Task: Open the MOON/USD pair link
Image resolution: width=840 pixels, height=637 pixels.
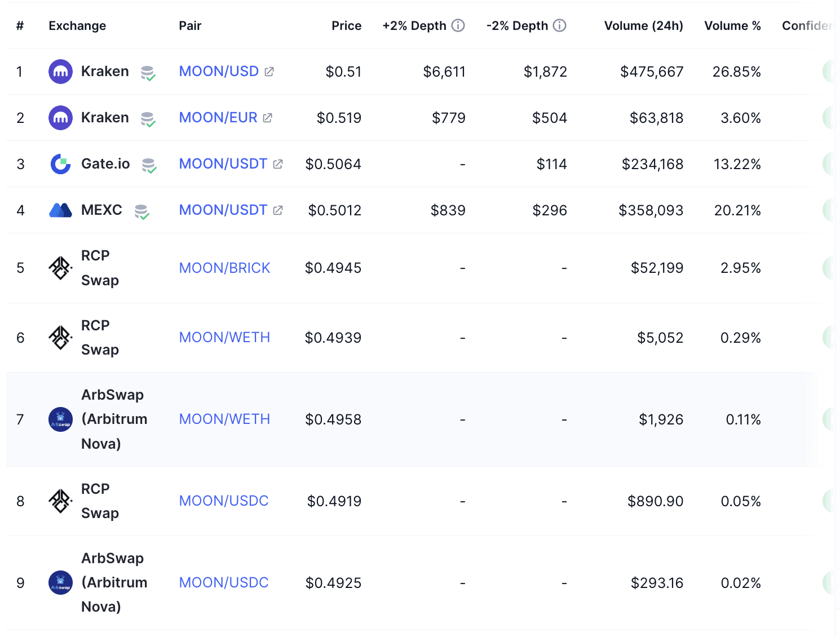Action: pos(219,72)
